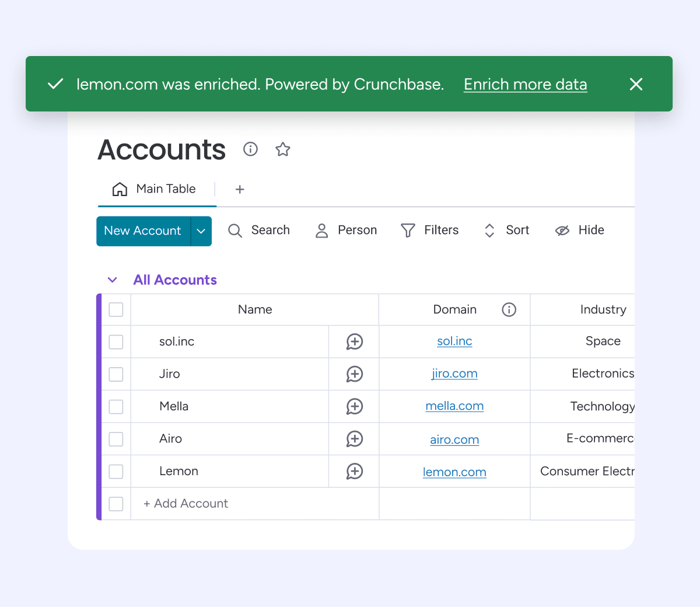Open the New Account dropdown arrow
The width and height of the screenshot is (700, 607).
coord(201,231)
